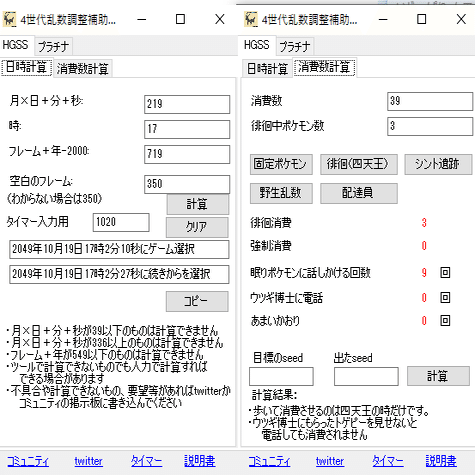Click フレーム+年-2000 field showing 719
Viewport: 475px width, 475px height.
point(187,154)
